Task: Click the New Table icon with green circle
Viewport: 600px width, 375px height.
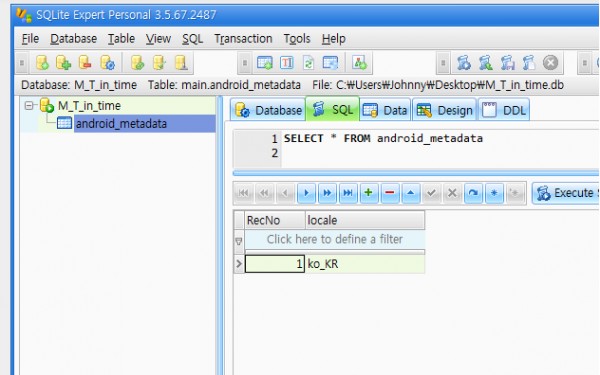Action: click(265, 63)
